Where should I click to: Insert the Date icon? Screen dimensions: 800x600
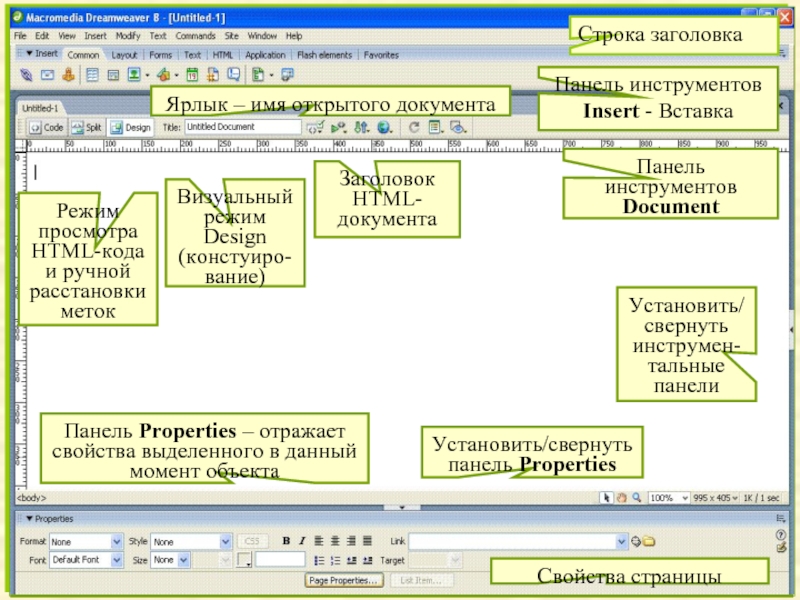click(x=192, y=75)
